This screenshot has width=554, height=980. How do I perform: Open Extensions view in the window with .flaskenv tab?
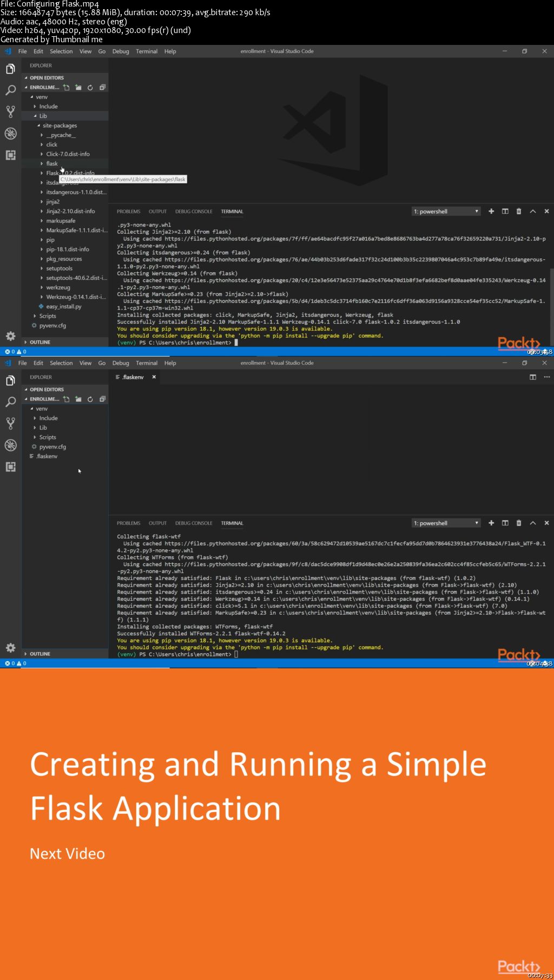10,466
